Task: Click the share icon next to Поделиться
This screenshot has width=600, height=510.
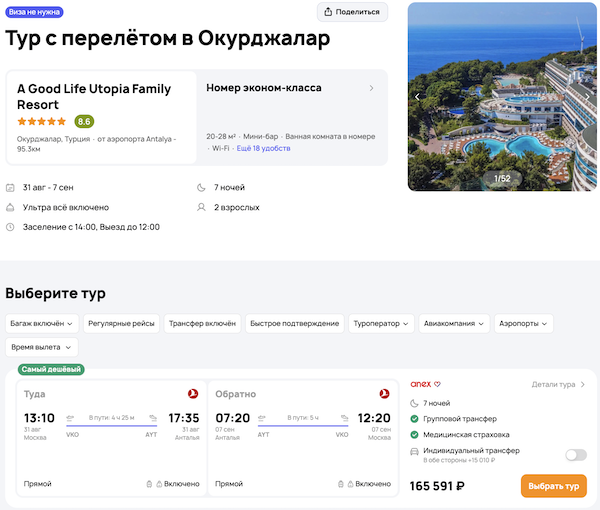Action: (x=328, y=12)
